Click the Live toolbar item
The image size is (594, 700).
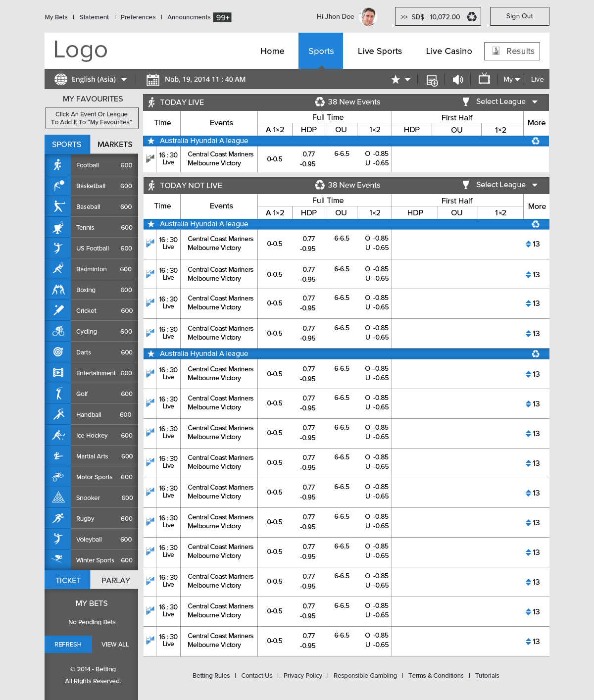pos(537,79)
